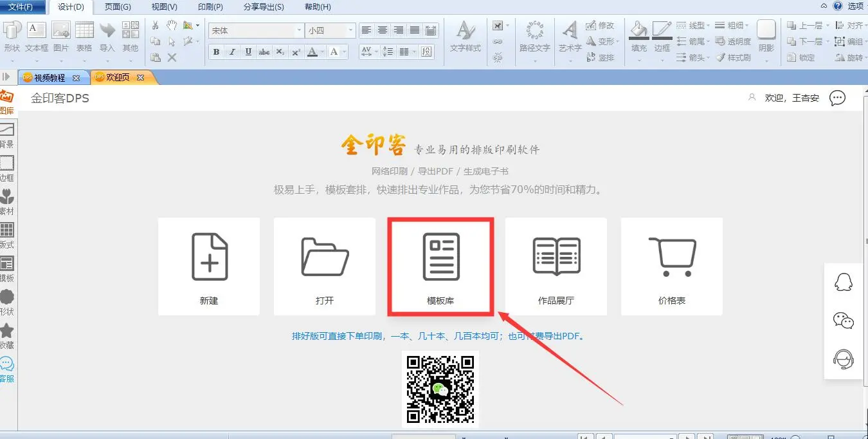The width and height of the screenshot is (868, 439).
Task: Click the headset support icon on right
Action: [844, 359]
